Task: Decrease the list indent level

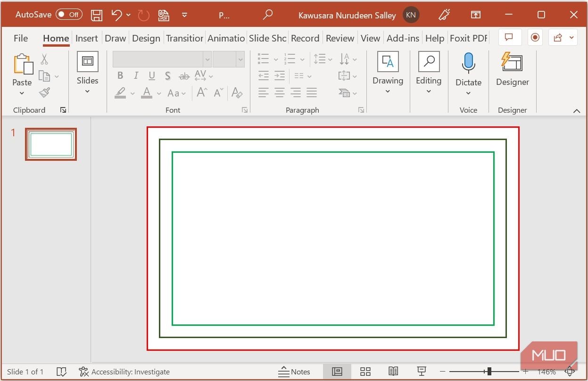Action: point(264,76)
